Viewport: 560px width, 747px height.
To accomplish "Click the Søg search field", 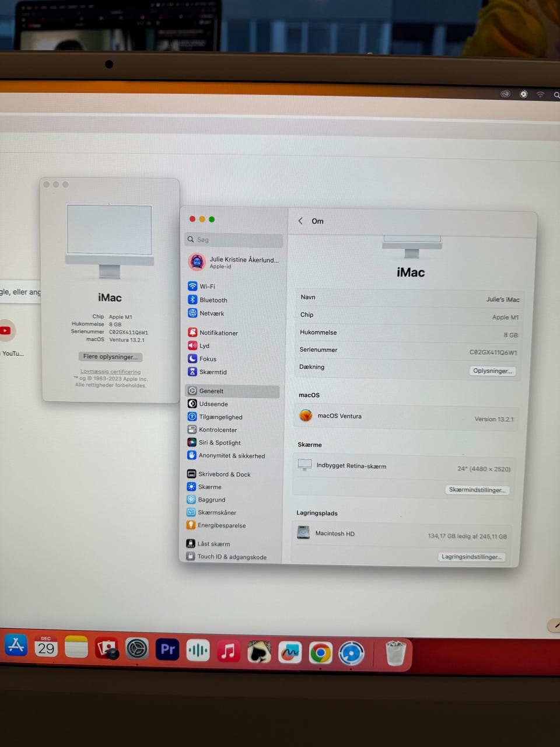I will (234, 240).
